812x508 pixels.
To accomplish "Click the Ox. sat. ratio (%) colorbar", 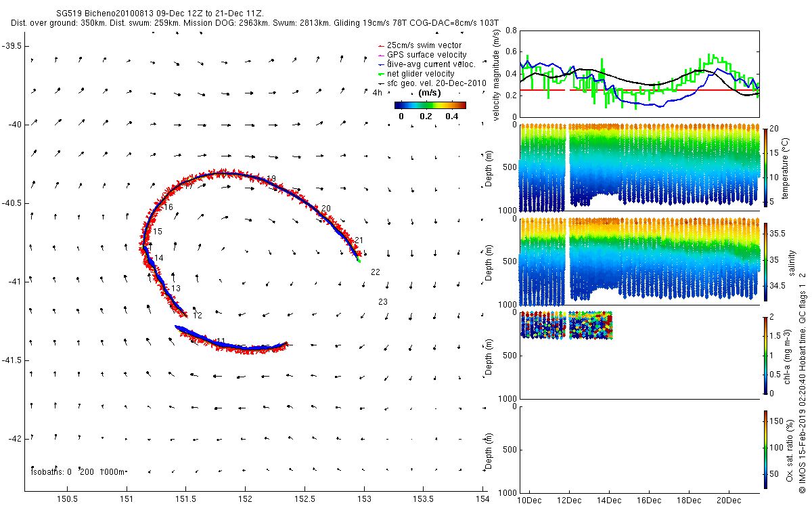I will [765, 449].
